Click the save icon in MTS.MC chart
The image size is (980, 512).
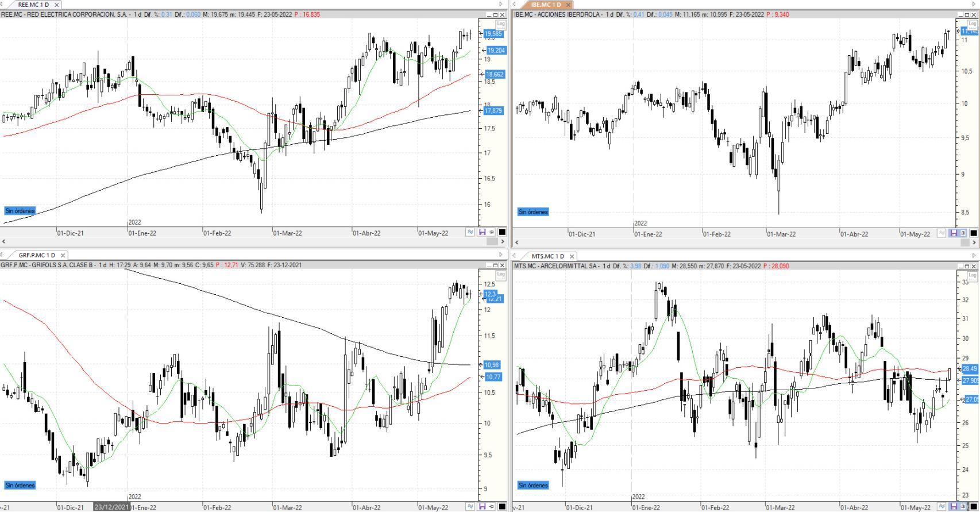pyautogui.click(x=954, y=507)
